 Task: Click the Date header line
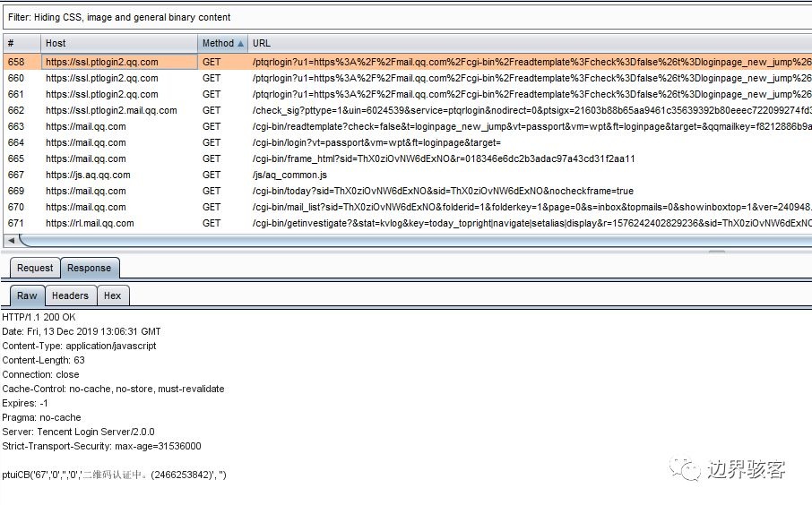pyautogui.click(x=82, y=331)
